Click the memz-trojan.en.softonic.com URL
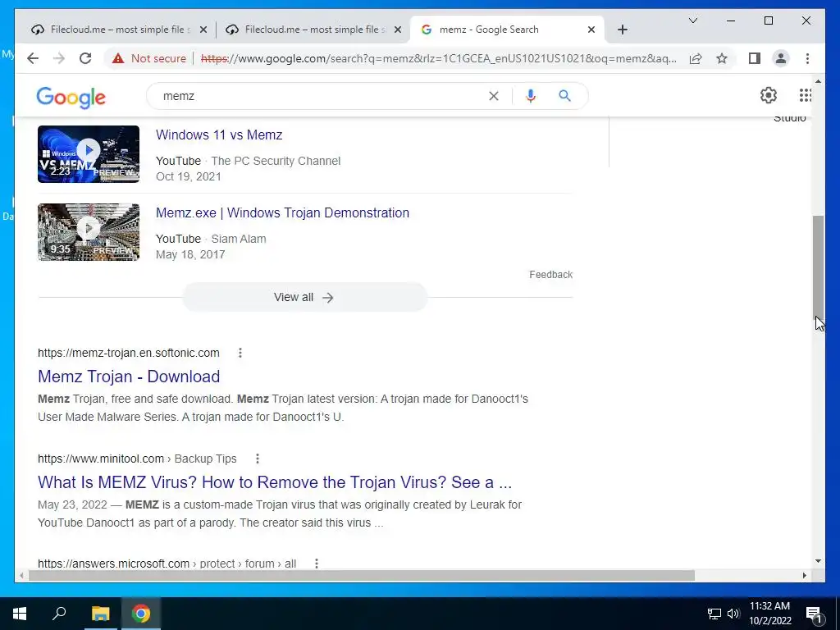This screenshot has width=840, height=630. [x=129, y=353]
